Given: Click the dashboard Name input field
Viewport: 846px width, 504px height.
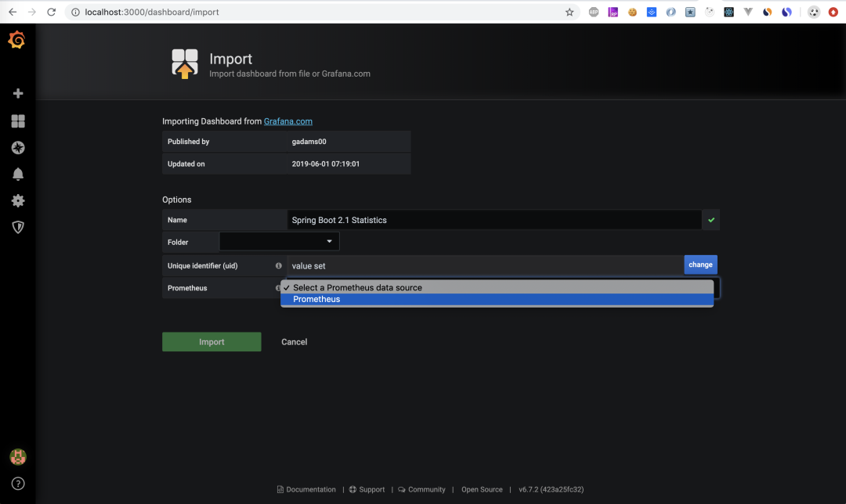Looking at the screenshot, I should pyautogui.click(x=494, y=220).
